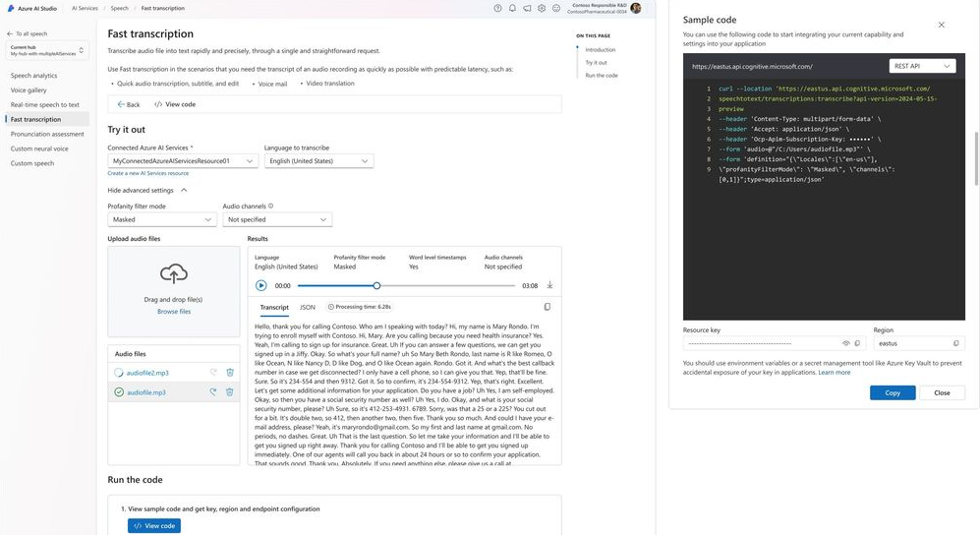Click the Copy button in Sample code
980x535 pixels.
tap(893, 392)
